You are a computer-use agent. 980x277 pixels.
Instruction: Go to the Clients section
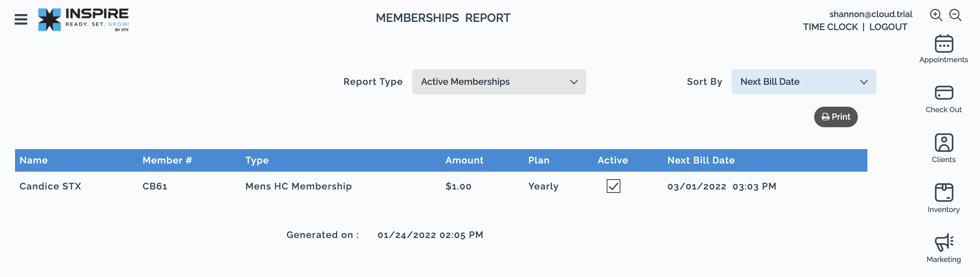click(943, 149)
